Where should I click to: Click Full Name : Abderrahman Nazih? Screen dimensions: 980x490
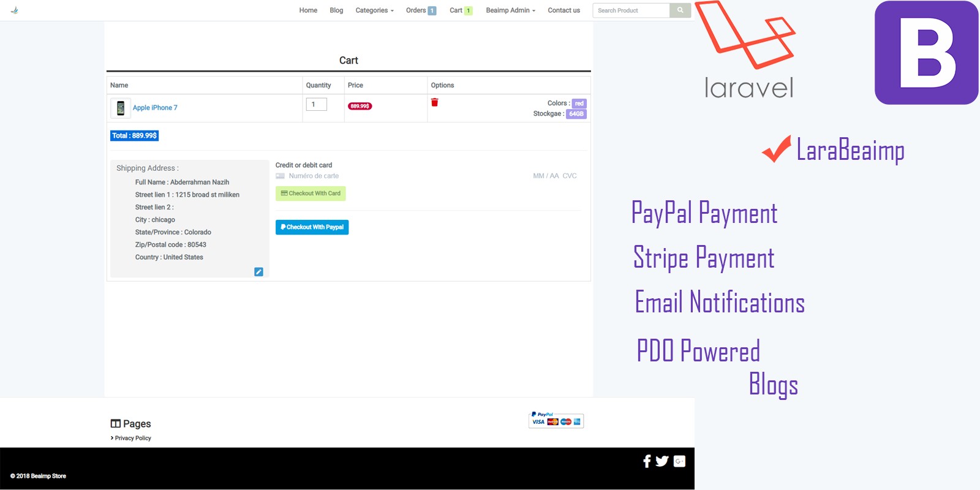[x=183, y=183]
